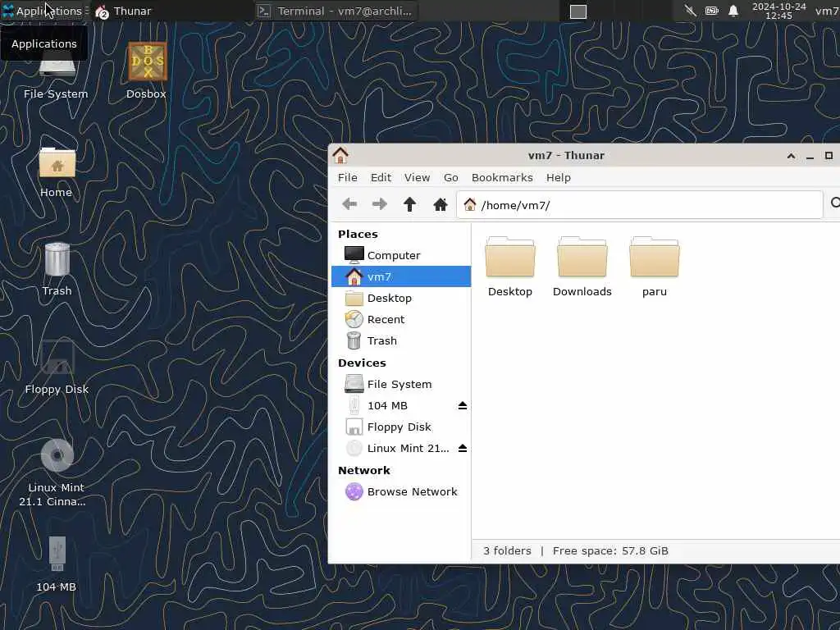Click the muted volume icon in tray
840x630 pixels.
click(691, 11)
